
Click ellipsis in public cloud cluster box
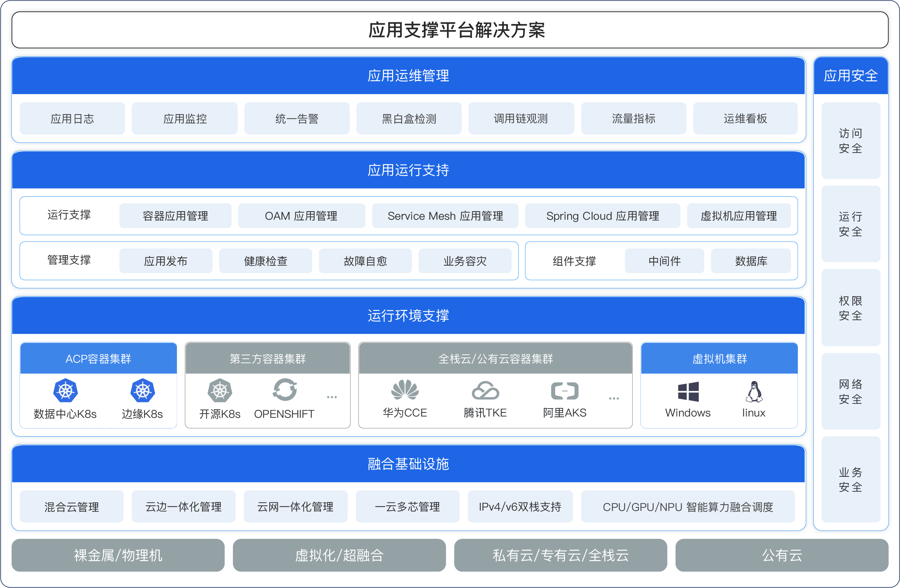[614, 398]
